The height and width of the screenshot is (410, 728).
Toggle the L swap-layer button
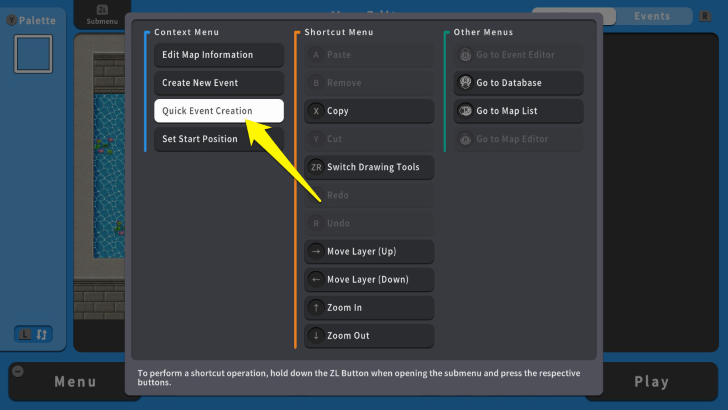pyautogui.click(x=33, y=334)
